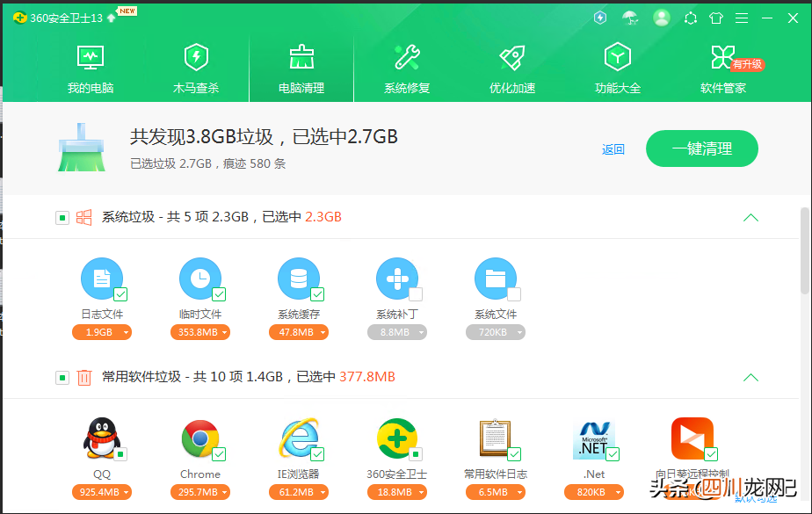Check the 系统文件 checkbox
Viewport: 812px width, 514px height.
coord(514,294)
